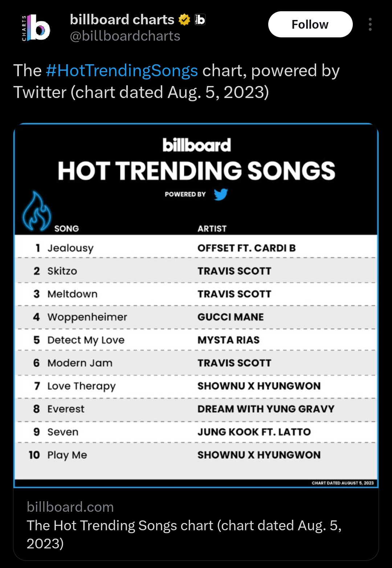Viewport: 392px width, 568px height.
Task: Click the blue flame icon on the chart
Action: coord(36,211)
